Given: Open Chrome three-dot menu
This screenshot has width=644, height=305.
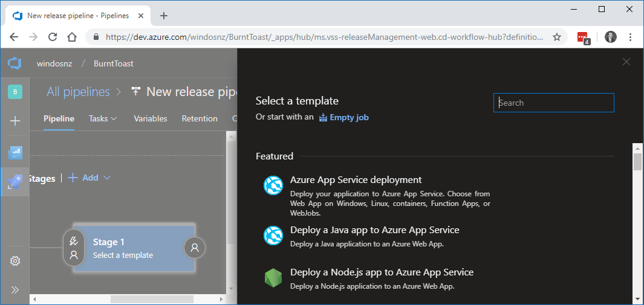Looking at the screenshot, I should [x=631, y=37].
